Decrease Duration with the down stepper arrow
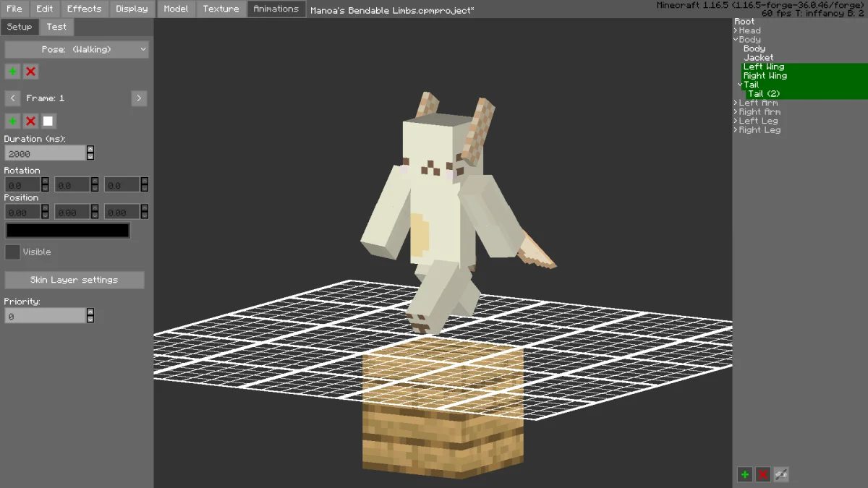 [90, 157]
